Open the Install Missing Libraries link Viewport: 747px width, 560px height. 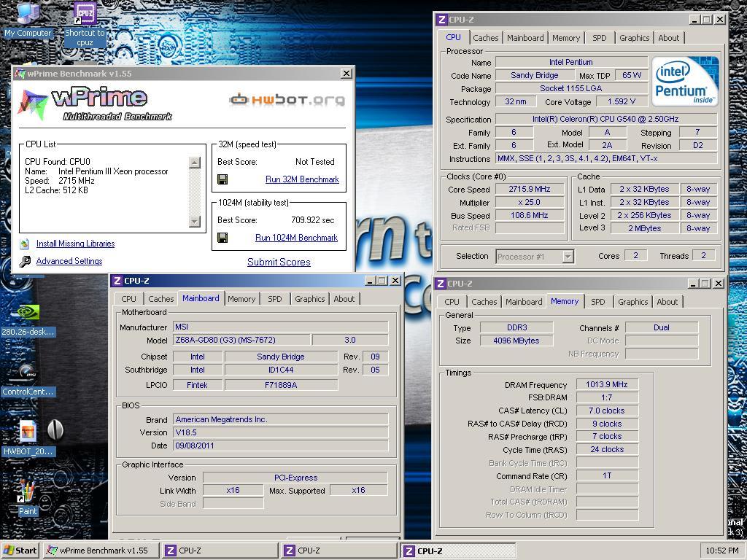point(75,244)
